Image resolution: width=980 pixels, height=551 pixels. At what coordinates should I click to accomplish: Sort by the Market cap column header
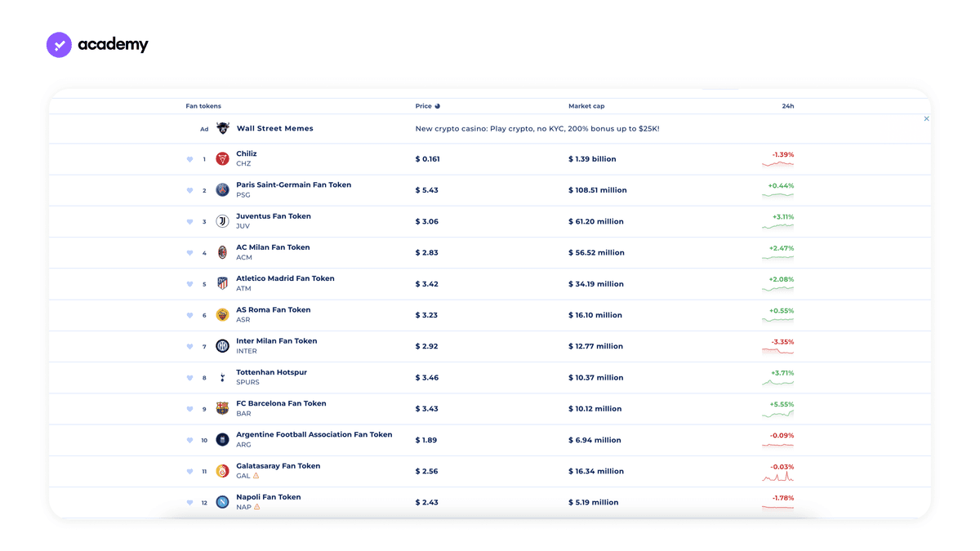click(x=586, y=106)
